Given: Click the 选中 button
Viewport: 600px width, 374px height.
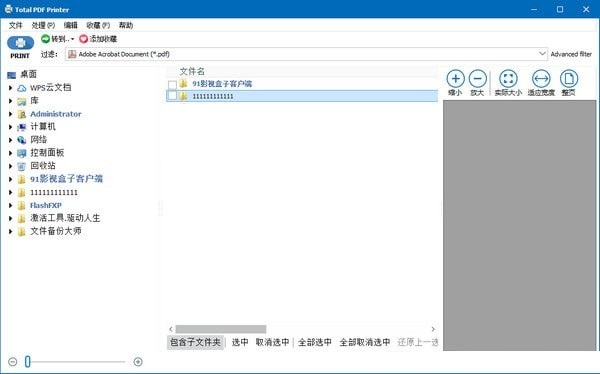Looking at the screenshot, I should [240, 342].
